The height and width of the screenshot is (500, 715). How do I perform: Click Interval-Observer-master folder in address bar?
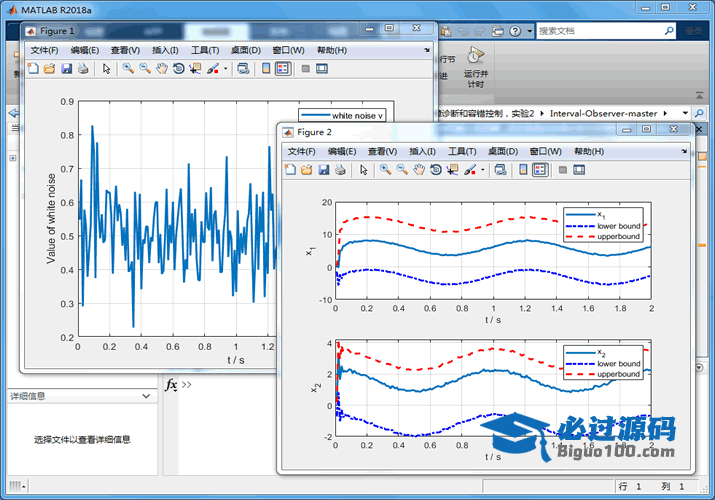(x=603, y=113)
